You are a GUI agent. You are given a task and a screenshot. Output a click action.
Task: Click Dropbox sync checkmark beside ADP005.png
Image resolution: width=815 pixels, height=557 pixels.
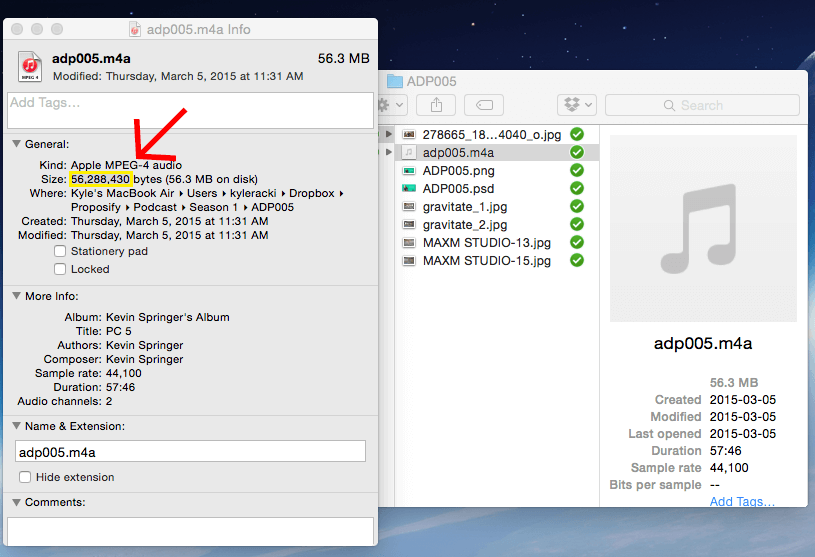(x=577, y=170)
